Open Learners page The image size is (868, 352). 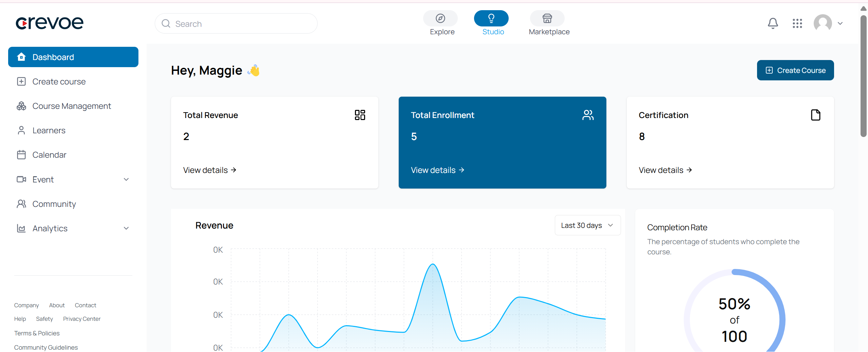(x=73, y=130)
